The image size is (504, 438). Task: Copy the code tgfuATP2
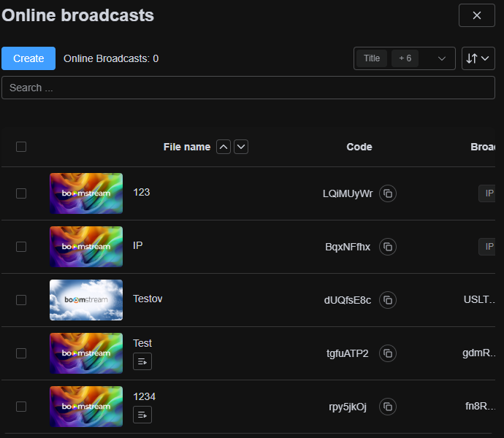[388, 353]
